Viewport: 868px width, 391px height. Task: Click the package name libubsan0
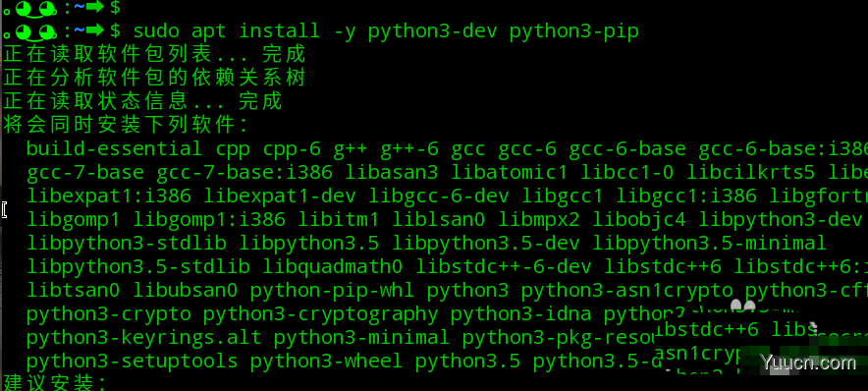pyautogui.click(x=185, y=290)
